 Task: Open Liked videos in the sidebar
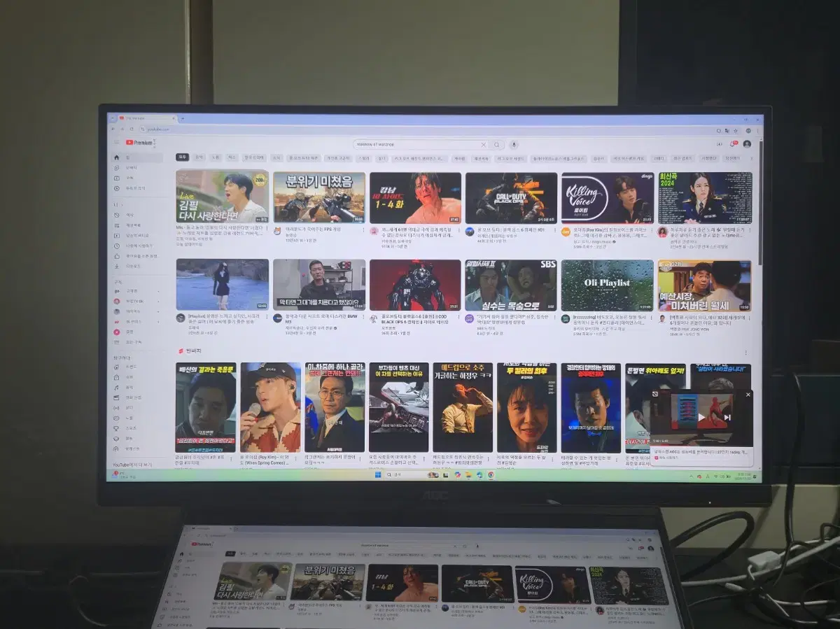click(x=135, y=256)
